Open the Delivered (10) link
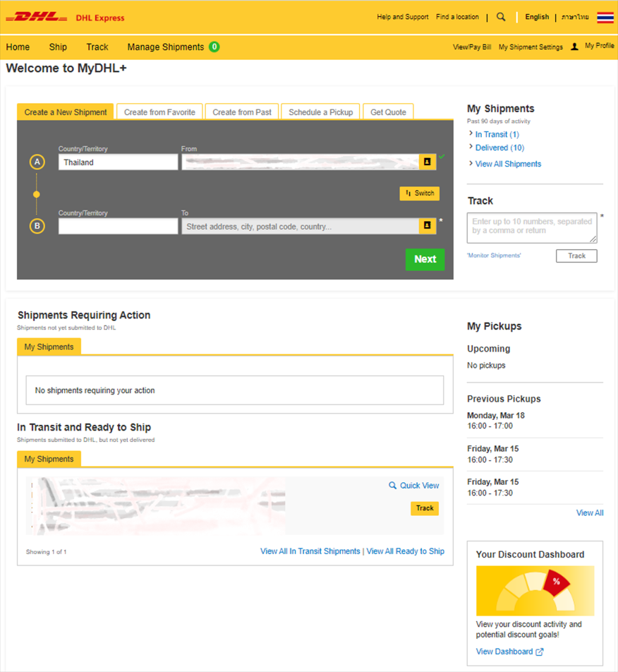618x672 pixels. [x=499, y=148]
